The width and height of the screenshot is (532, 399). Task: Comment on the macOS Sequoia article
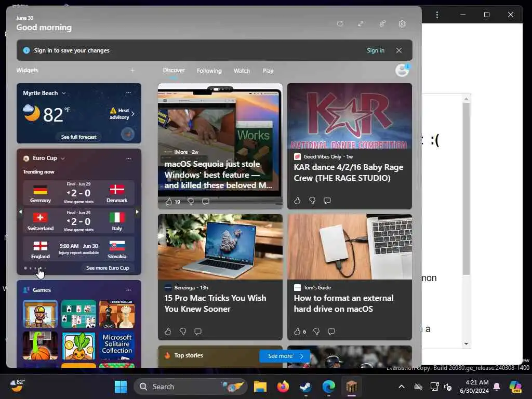point(206,202)
